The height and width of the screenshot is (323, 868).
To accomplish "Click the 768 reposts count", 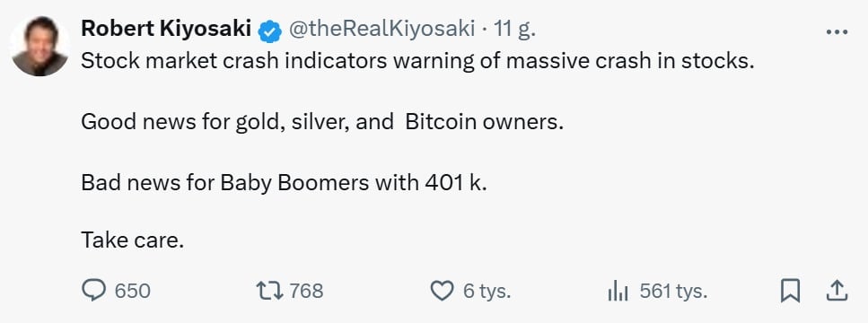I will pyautogui.click(x=306, y=291).
